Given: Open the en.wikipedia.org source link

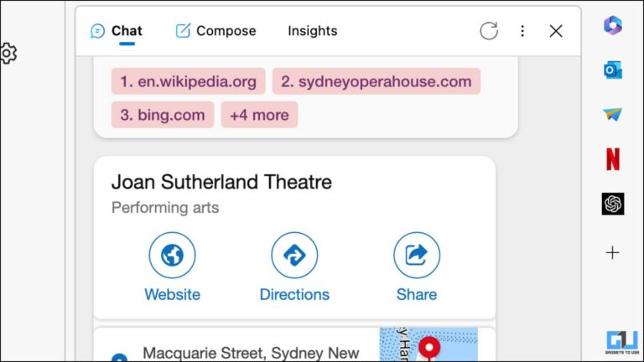Looking at the screenshot, I should (x=188, y=81).
